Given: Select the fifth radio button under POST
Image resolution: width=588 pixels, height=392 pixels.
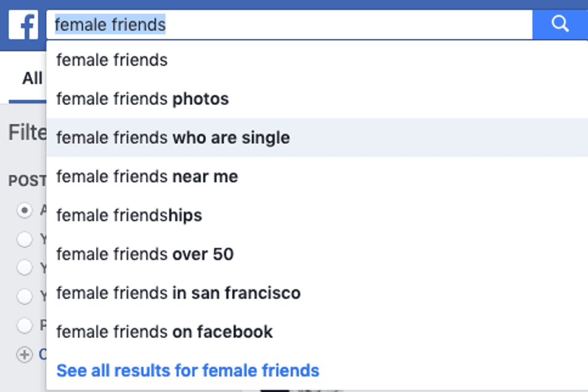Looking at the screenshot, I should coord(25,325).
